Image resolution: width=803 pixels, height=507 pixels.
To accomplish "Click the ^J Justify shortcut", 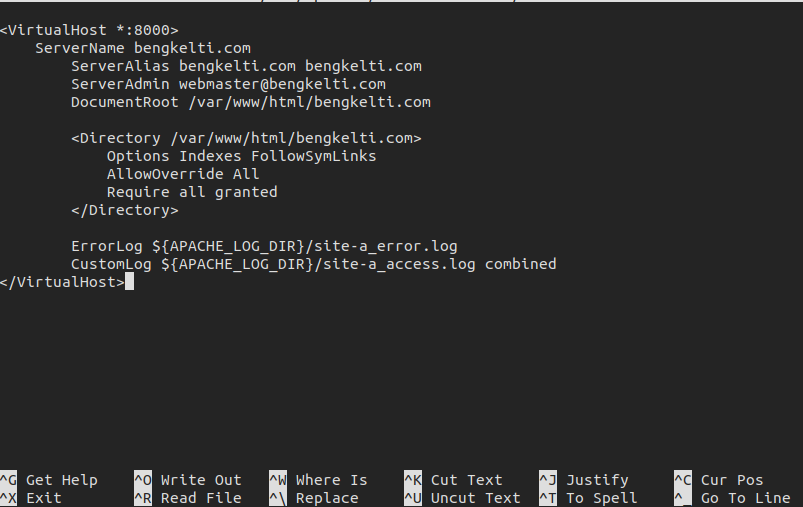I will point(583,480).
